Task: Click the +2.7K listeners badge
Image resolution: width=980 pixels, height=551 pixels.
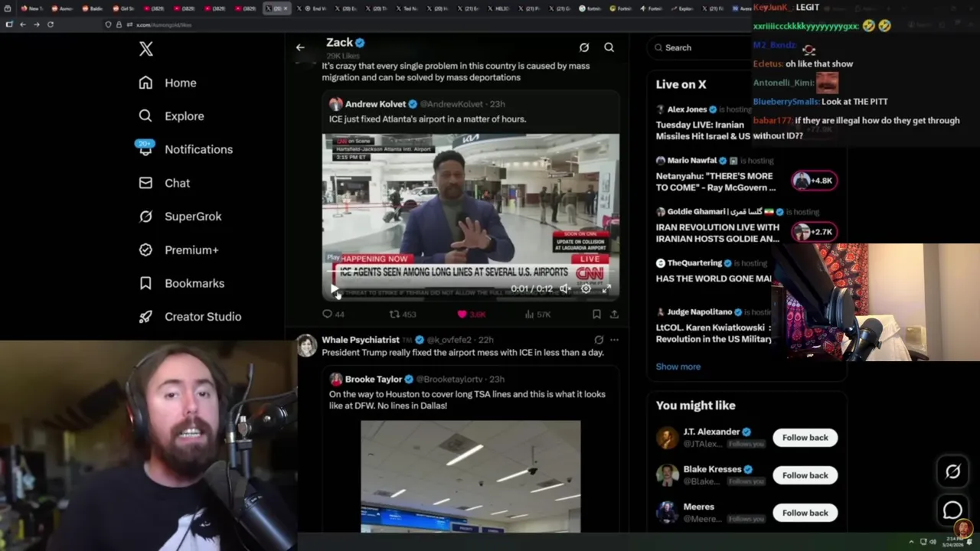Action: [x=814, y=232]
